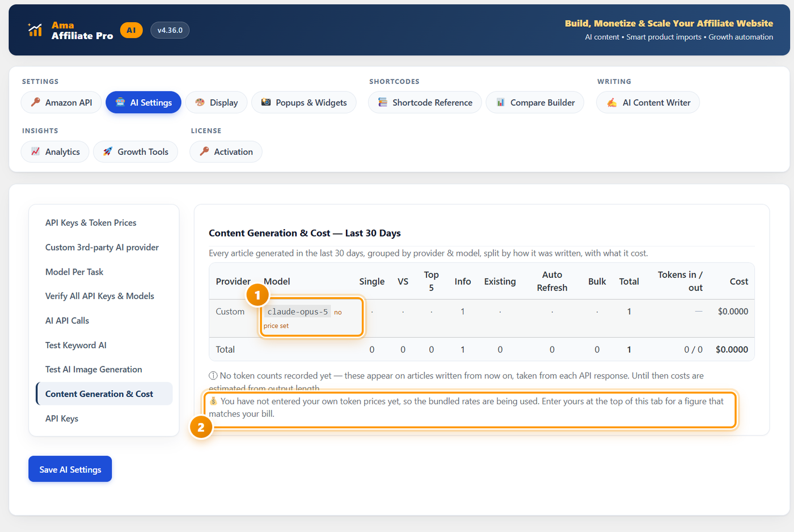Open API Keys & Token Prices section
The height and width of the screenshot is (532, 794).
(x=104, y=223)
